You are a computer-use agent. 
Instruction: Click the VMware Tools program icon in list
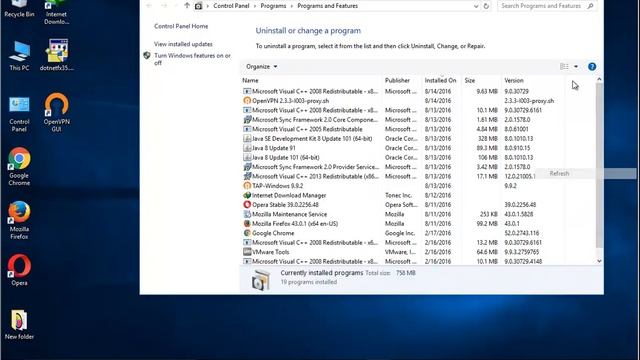click(247, 252)
